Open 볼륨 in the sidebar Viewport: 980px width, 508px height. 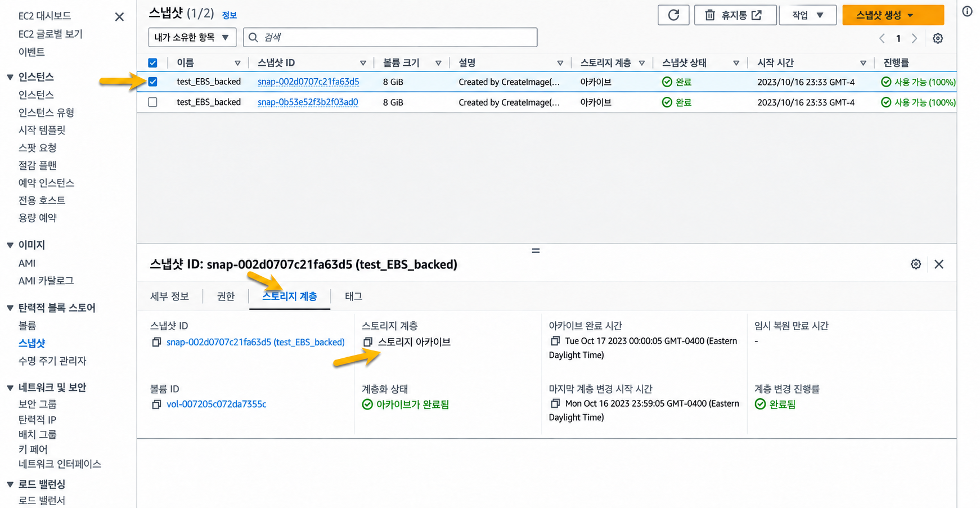(27, 326)
